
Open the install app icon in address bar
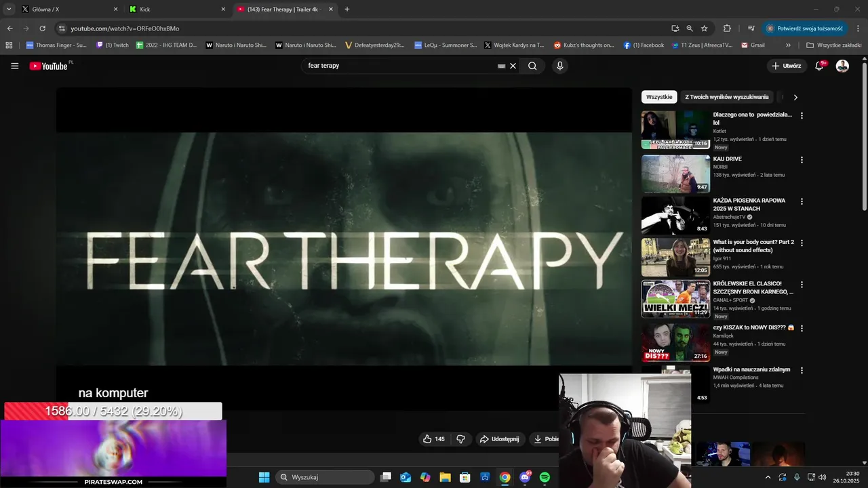pyautogui.click(x=675, y=28)
